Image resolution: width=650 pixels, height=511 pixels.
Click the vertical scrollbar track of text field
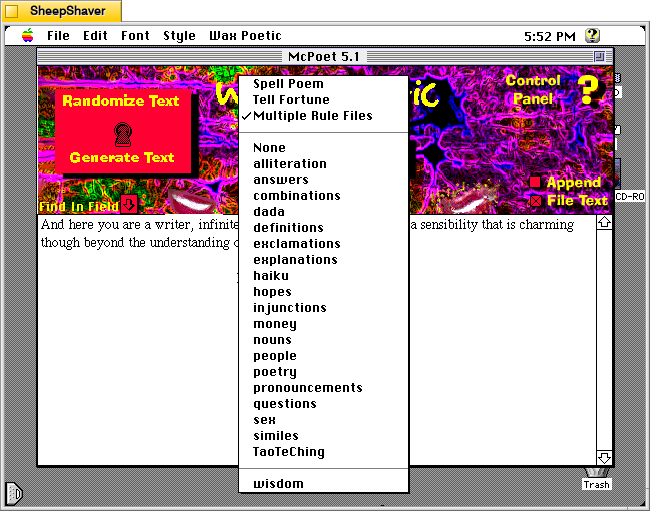coord(604,340)
